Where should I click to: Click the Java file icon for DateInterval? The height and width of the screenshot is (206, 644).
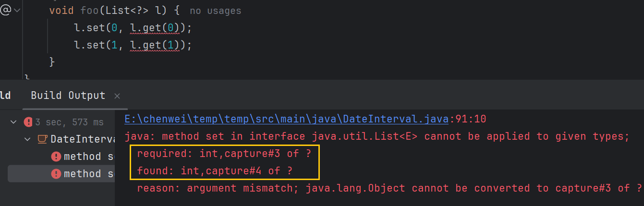pos(42,139)
